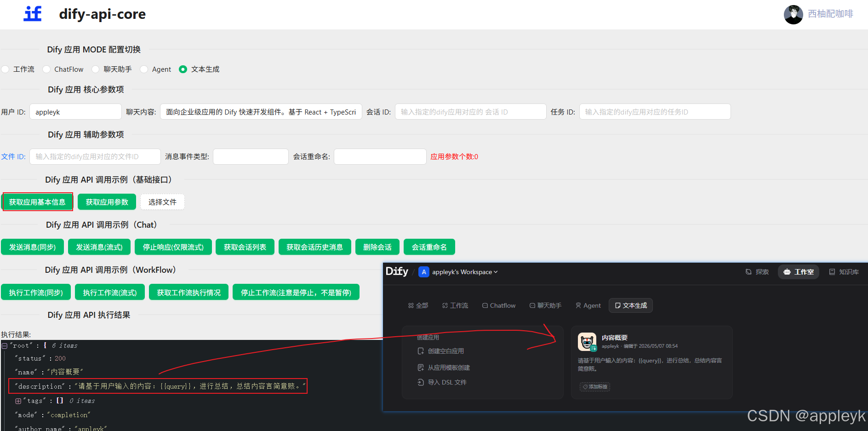The image size is (868, 431).
Task: Click 导入 DSL 文件 in Dify
Action: (x=442, y=382)
